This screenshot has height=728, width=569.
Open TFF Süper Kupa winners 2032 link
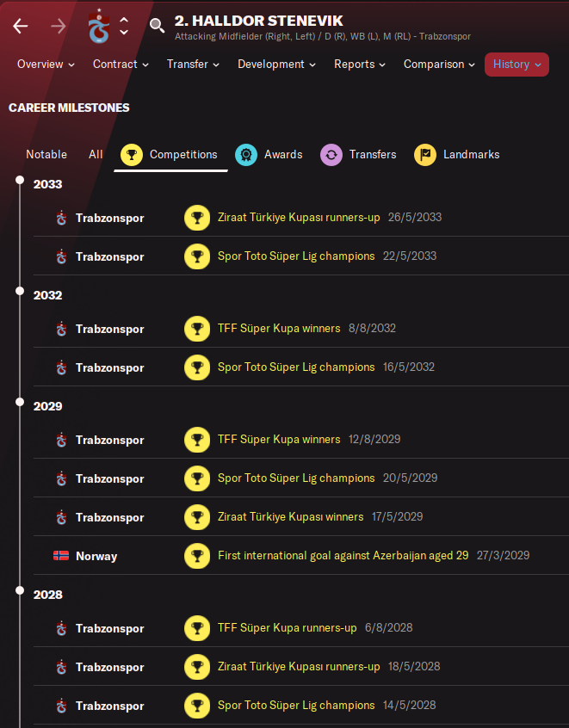click(x=279, y=329)
